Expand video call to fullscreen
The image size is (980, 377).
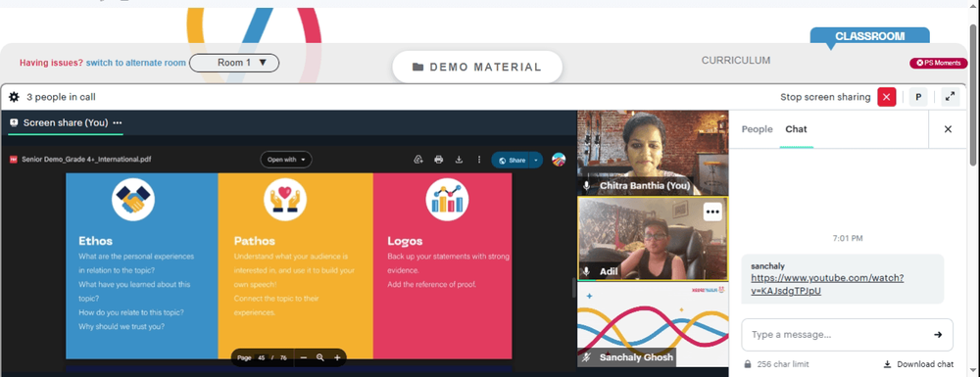pos(950,97)
